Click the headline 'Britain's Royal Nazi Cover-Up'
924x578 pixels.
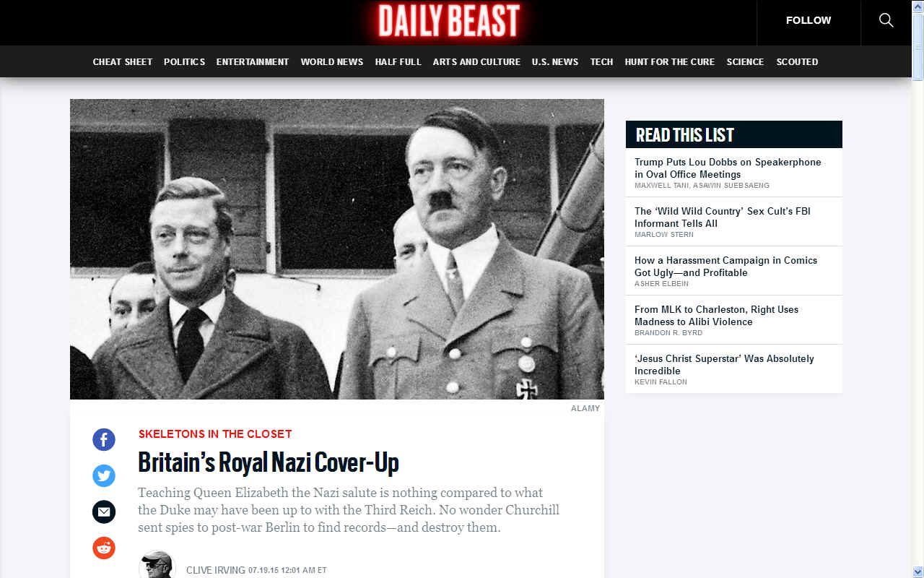point(269,462)
